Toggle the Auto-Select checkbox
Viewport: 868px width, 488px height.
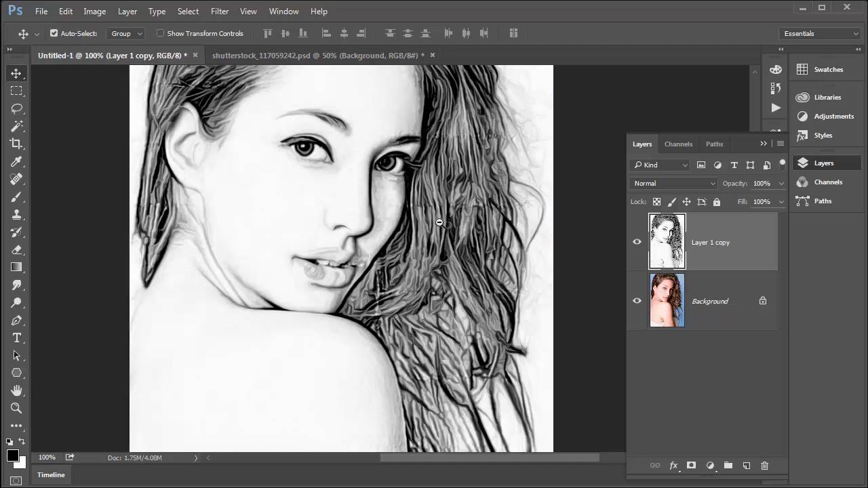tap(54, 33)
